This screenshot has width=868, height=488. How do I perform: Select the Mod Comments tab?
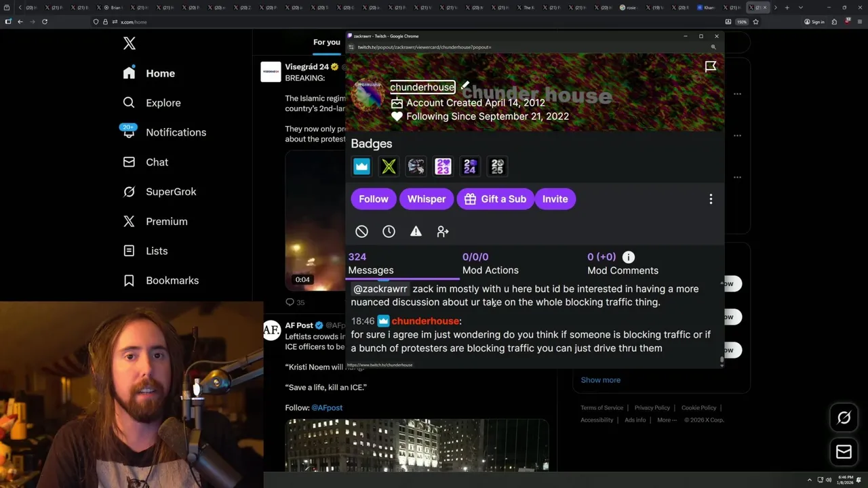(623, 264)
